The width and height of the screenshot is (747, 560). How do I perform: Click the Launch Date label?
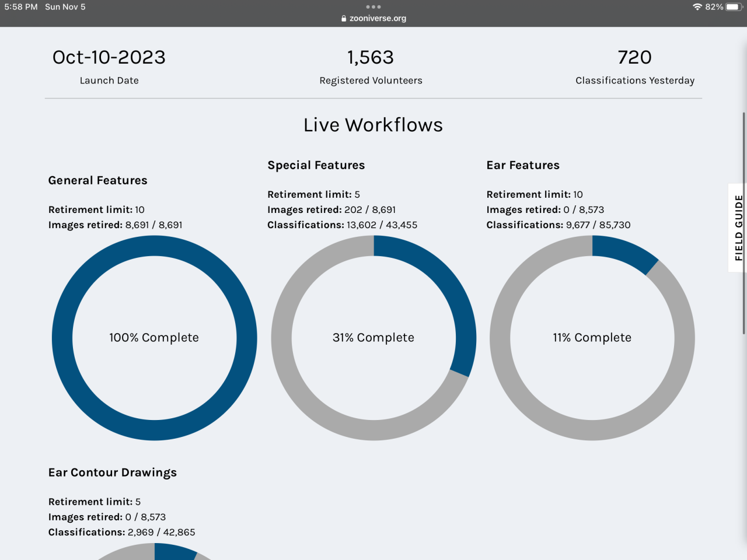coord(109,80)
